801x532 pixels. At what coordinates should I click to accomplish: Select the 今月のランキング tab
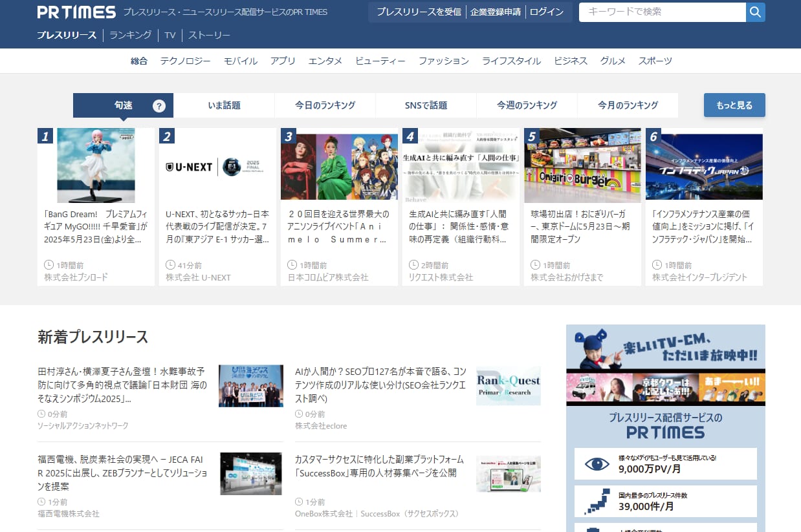click(x=628, y=105)
